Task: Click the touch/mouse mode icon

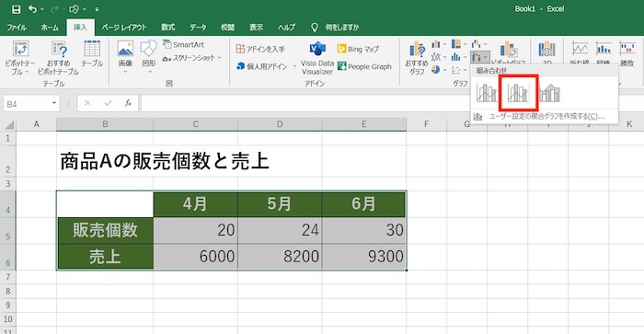Action: (75, 8)
